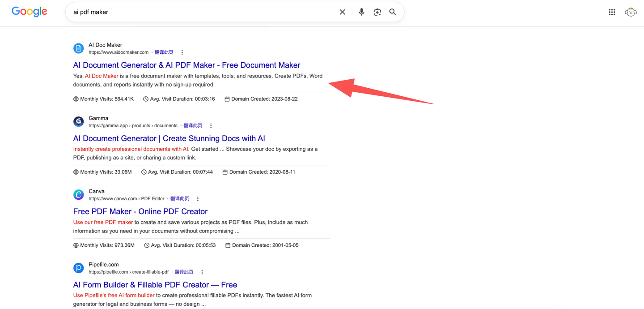This screenshot has height=309, width=644.
Task: Click Avg. Visit Duration: 00:03:16 text
Action: pyautogui.click(x=182, y=99)
